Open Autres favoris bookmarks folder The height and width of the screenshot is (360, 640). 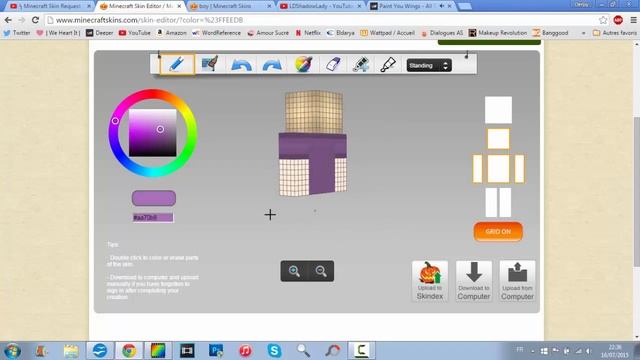coord(614,33)
